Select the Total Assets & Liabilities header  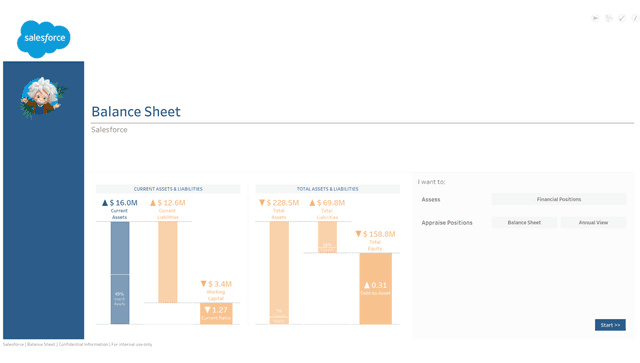point(328,189)
